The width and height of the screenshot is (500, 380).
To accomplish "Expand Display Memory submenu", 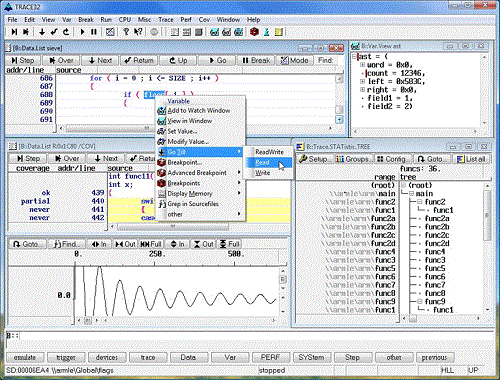I will pyautogui.click(x=200, y=193).
